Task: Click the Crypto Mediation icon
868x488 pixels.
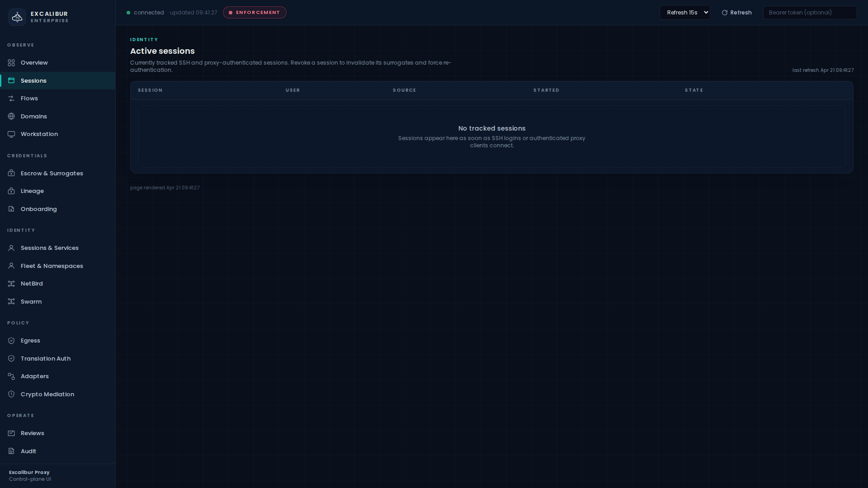Action: (11, 394)
